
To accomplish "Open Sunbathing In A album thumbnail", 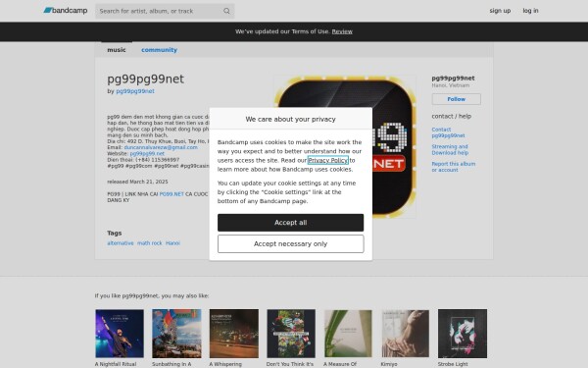I will [x=176, y=334].
